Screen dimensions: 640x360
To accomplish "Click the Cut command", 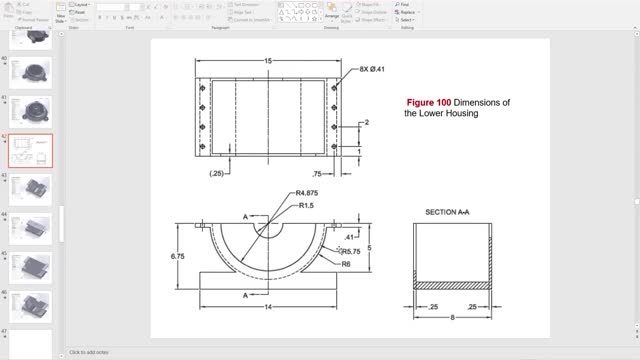I will (x=22, y=4).
